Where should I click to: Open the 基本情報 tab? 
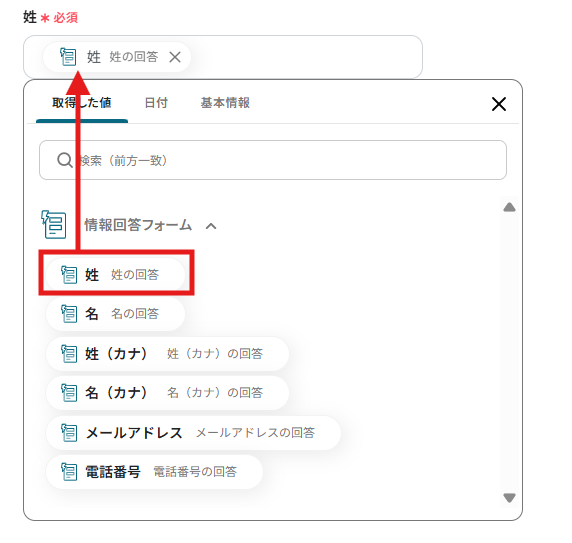click(225, 103)
